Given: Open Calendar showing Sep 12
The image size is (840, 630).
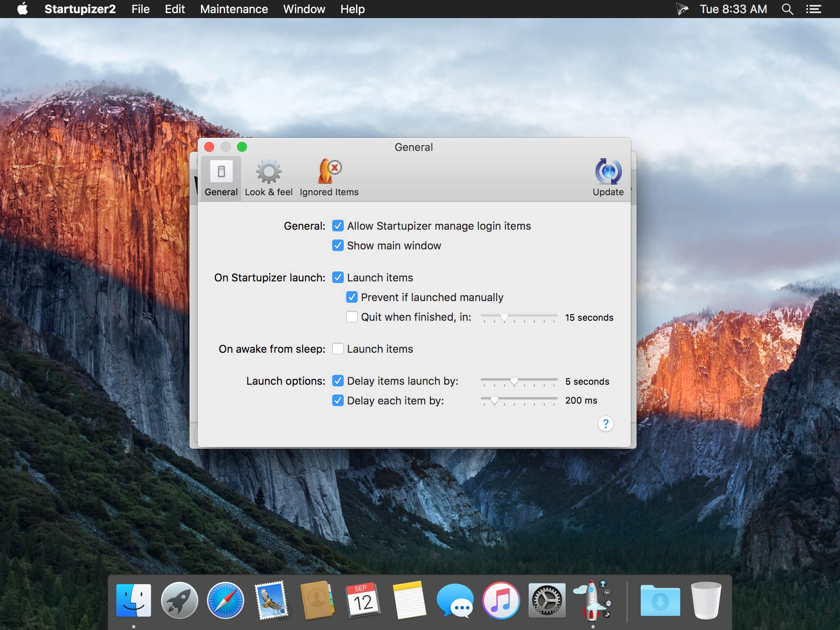Looking at the screenshot, I should click(363, 600).
